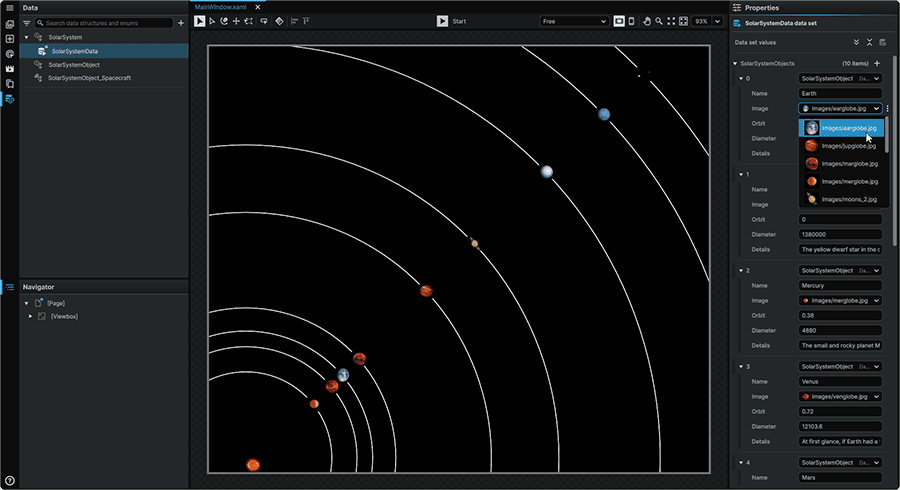Open the three-dot menu next to Image field
Viewport: 900px width, 490px height.
(x=887, y=108)
